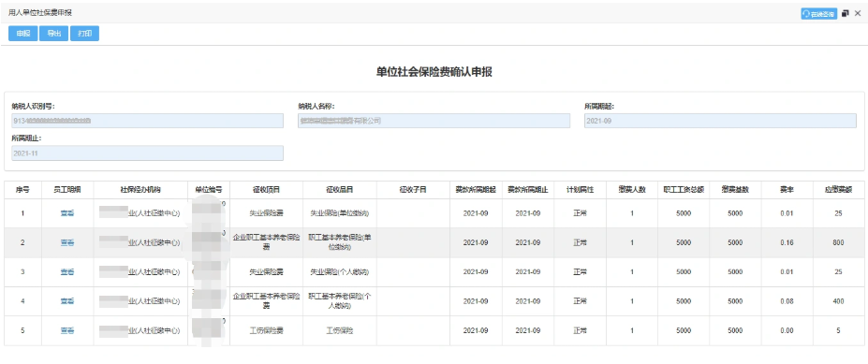868x364 pixels.
Task: Click the 征收子目 column header
Action: click(413, 190)
